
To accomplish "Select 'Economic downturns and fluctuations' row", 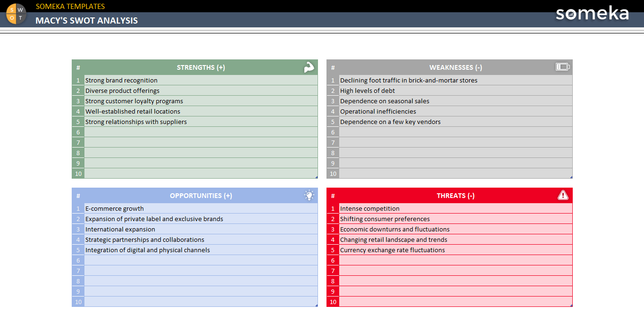I will coord(456,229).
